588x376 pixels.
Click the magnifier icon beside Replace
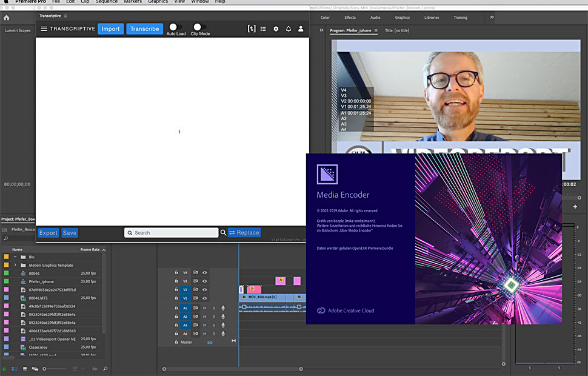223,233
